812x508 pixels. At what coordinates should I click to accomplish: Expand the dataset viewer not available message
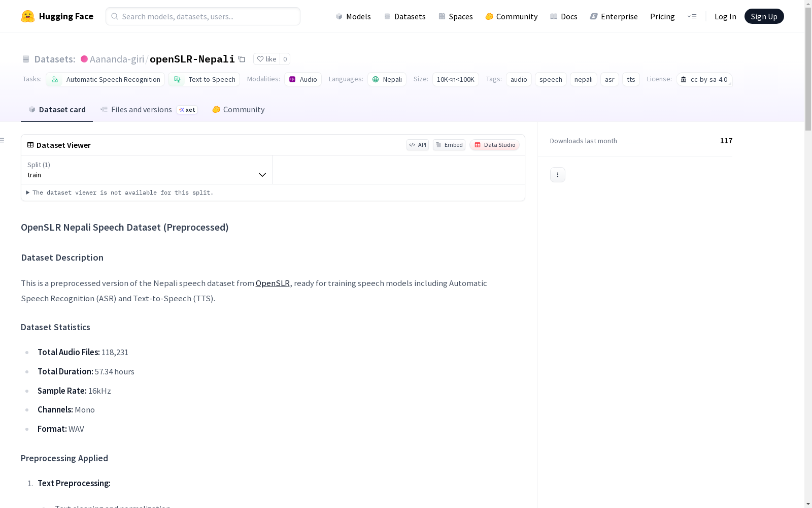click(x=120, y=193)
